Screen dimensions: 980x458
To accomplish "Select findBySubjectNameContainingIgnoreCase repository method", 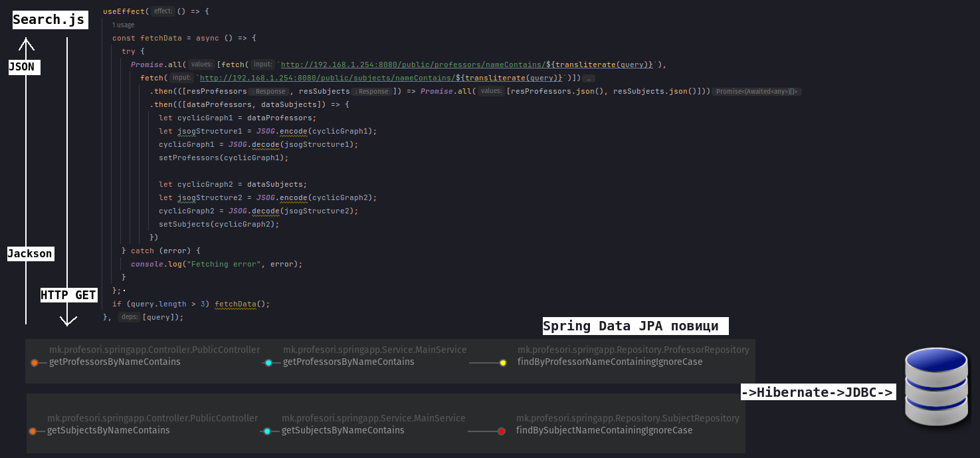I will pyautogui.click(x=604, y=431).
